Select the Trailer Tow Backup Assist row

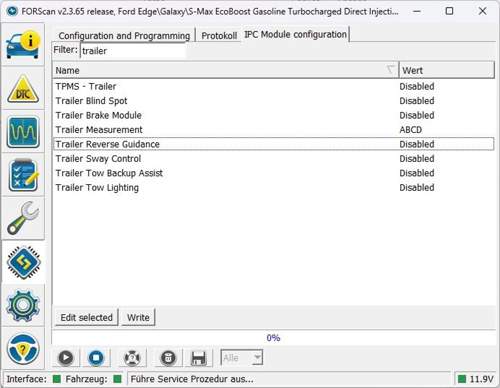(273, 173)
